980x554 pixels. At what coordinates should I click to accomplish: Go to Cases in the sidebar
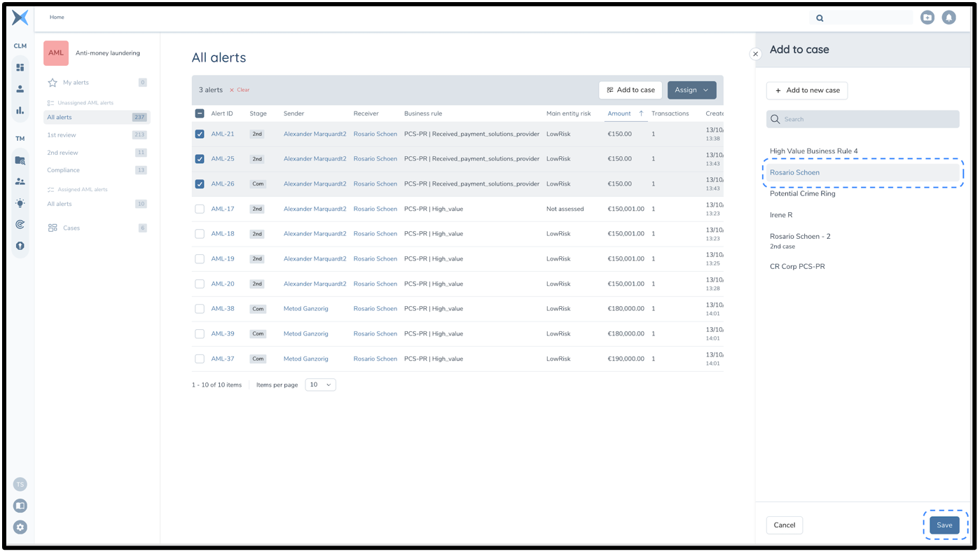tap(71, 228)
